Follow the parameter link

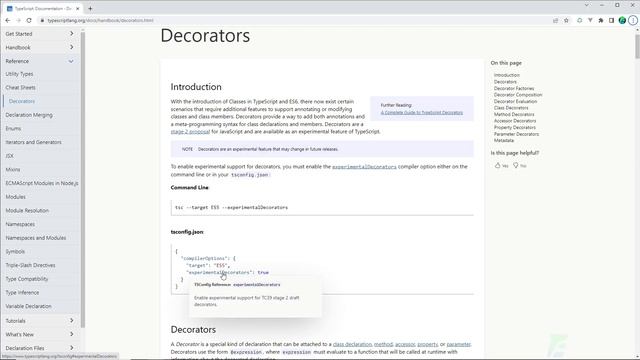click(458, 344)
